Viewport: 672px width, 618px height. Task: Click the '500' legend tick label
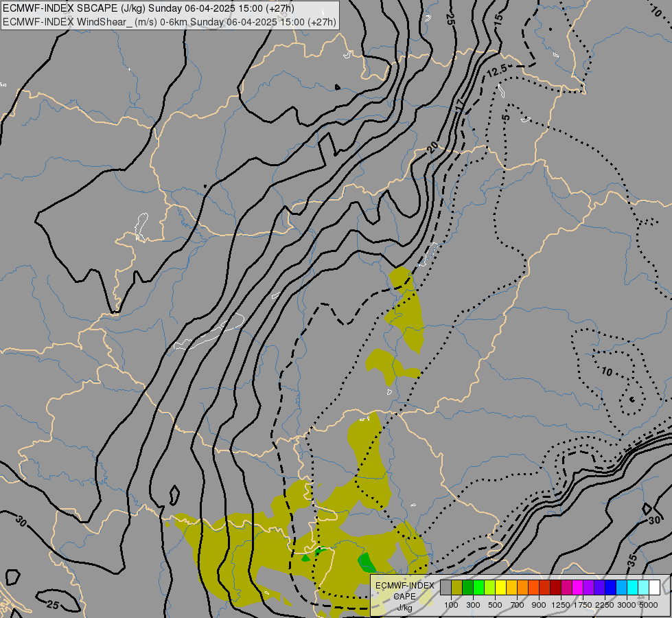[495, 605]
